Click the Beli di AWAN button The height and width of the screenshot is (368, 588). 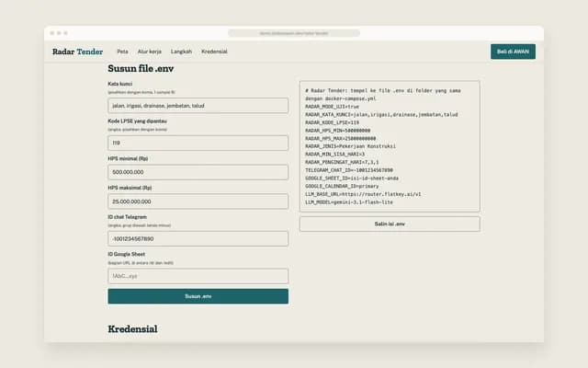[513, 52]
